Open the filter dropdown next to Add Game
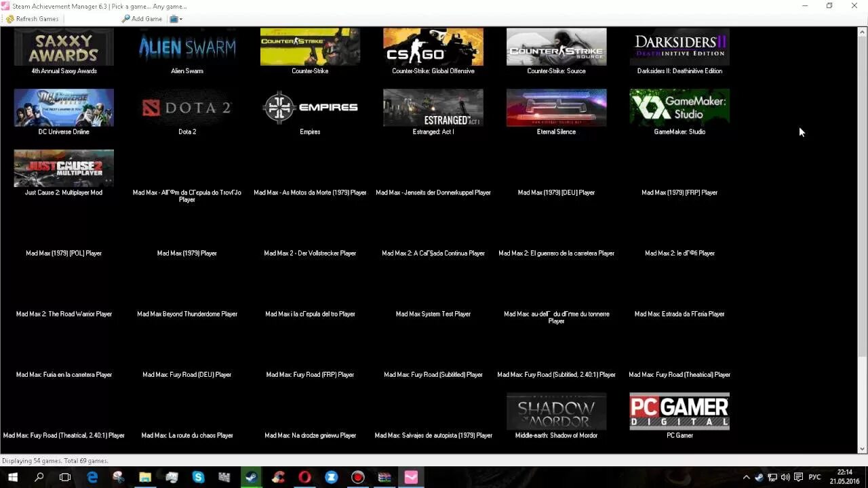868x488 pixels. (x=176, y=19)
